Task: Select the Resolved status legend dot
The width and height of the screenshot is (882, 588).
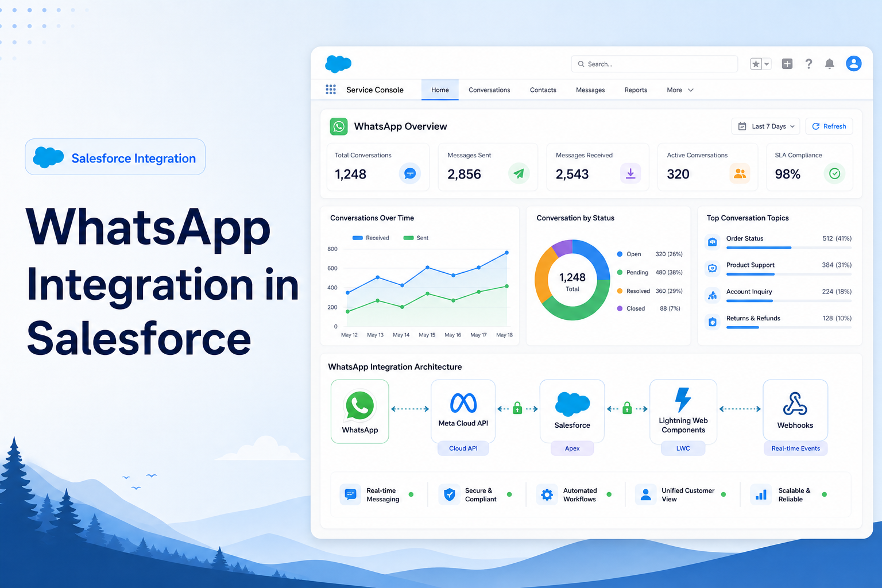Action: (620, 291)
